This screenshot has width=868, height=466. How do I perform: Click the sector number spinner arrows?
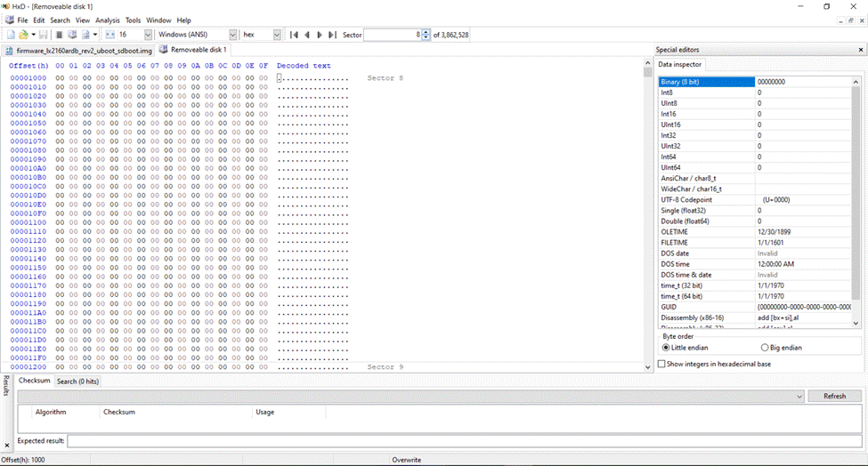[426, 35]
